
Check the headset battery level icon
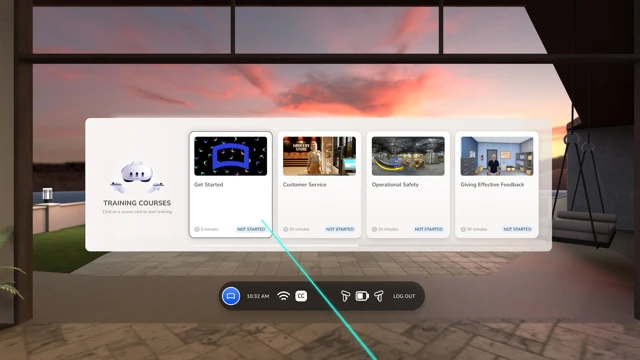coord(362,296)
